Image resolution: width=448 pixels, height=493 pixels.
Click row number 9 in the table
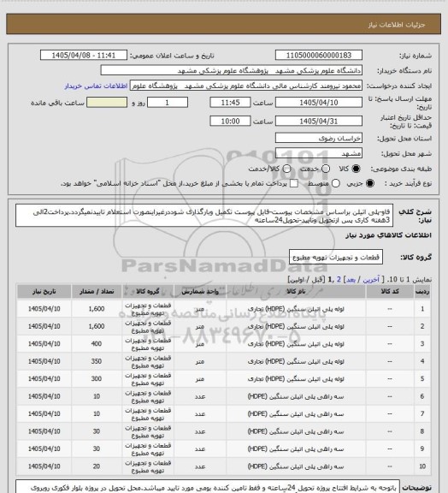point(422,449)
